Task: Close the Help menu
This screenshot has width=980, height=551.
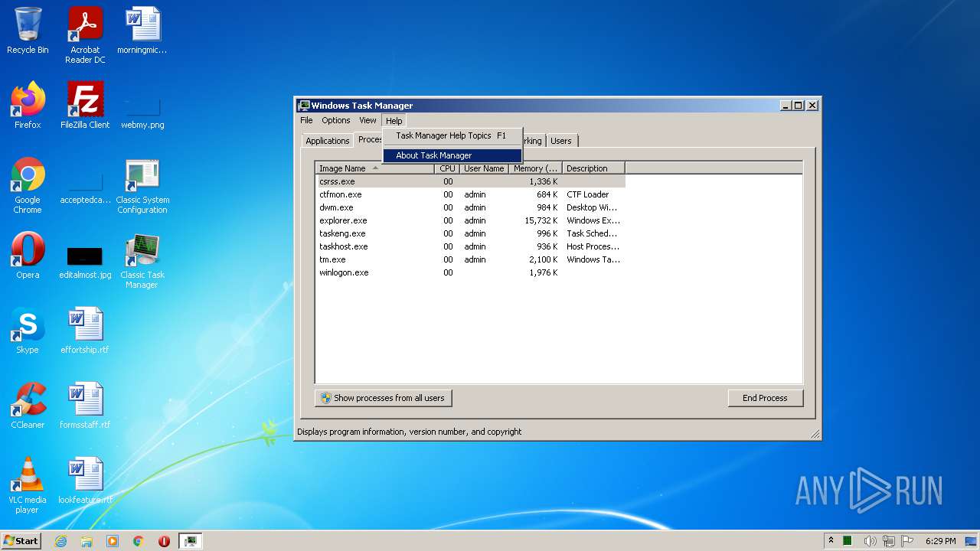Action: coord(394,121)
